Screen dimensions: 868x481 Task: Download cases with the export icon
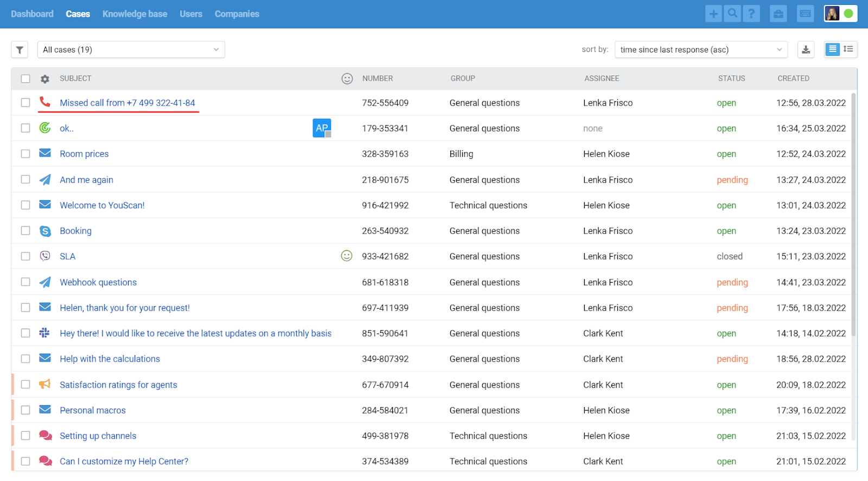806,50
